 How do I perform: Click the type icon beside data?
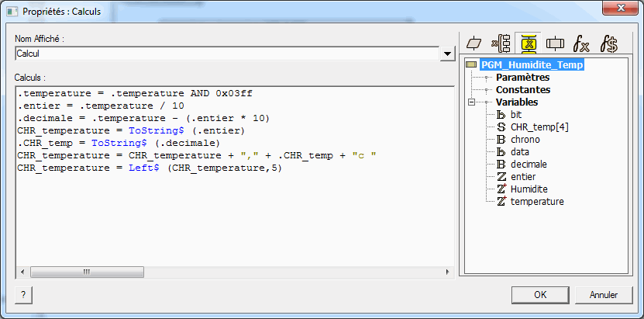click(501, 151)
